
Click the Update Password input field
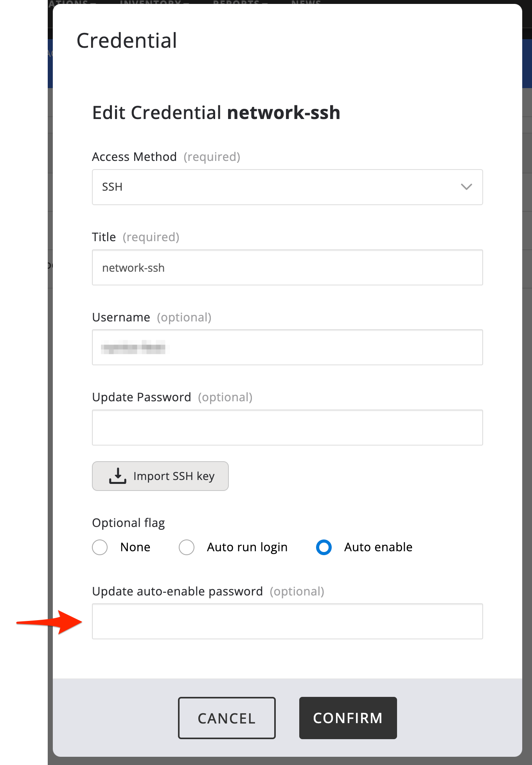coord(287,428)
